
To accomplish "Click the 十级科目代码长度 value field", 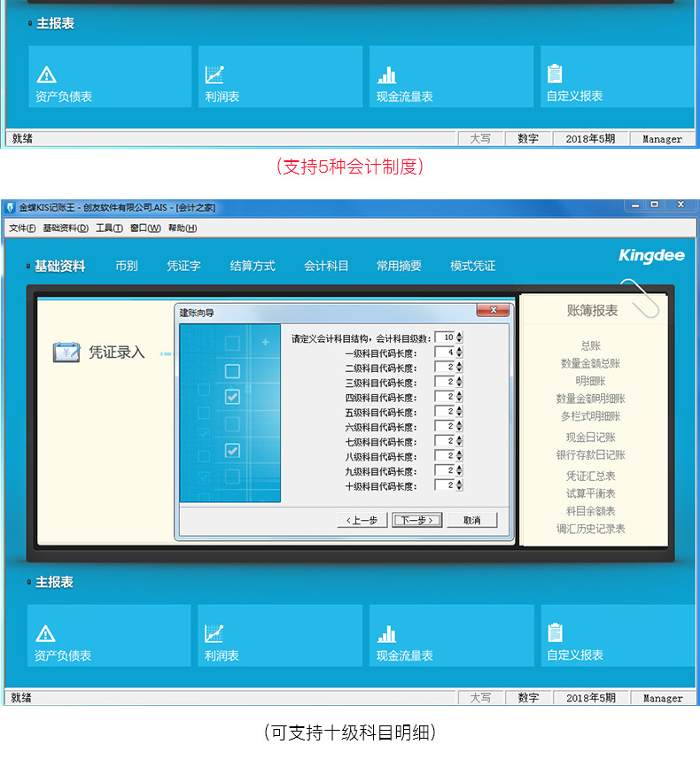I will point(445,485).
